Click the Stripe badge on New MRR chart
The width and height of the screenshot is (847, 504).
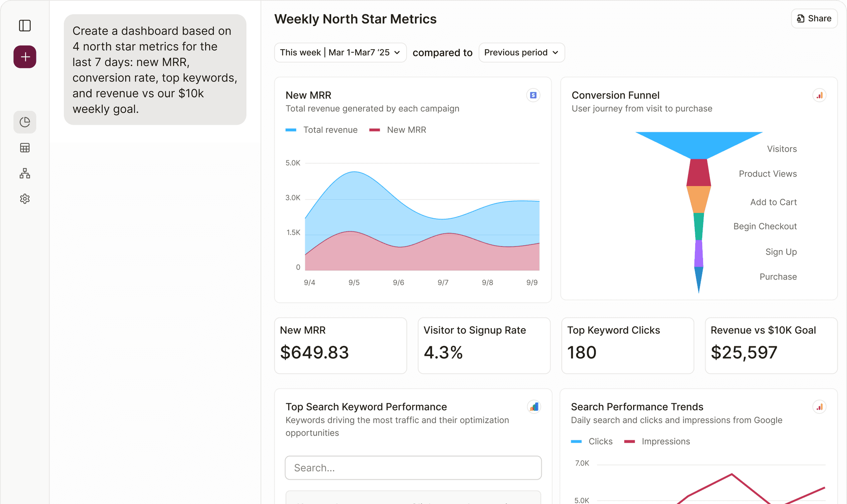pyautogui.click(x=533, y=95)
